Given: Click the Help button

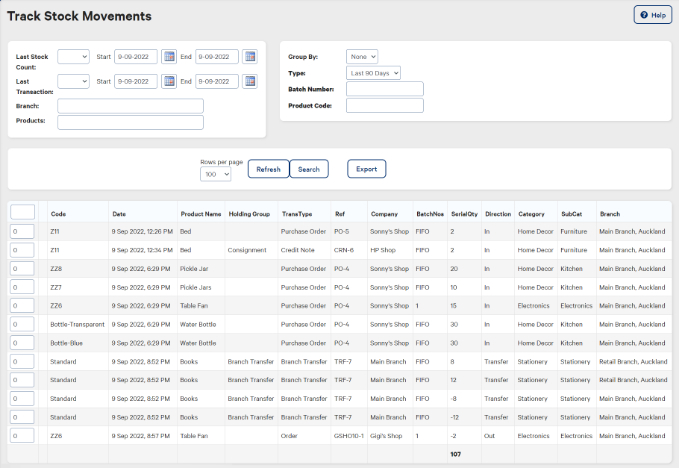Looking at the screenshot, I should point(653,15).
